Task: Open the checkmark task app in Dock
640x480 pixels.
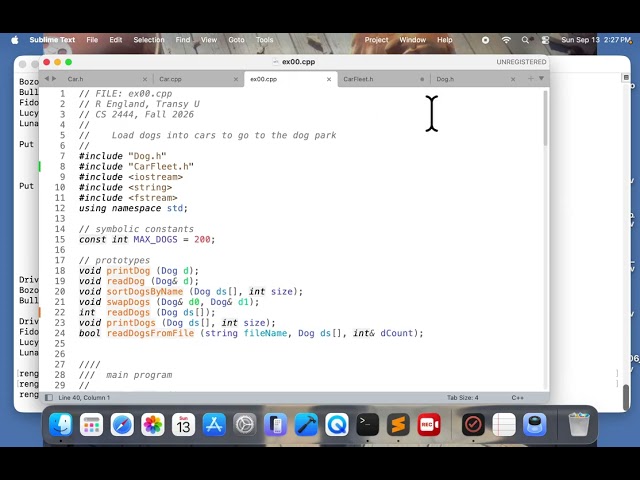Action: click(x=473, y=425)
